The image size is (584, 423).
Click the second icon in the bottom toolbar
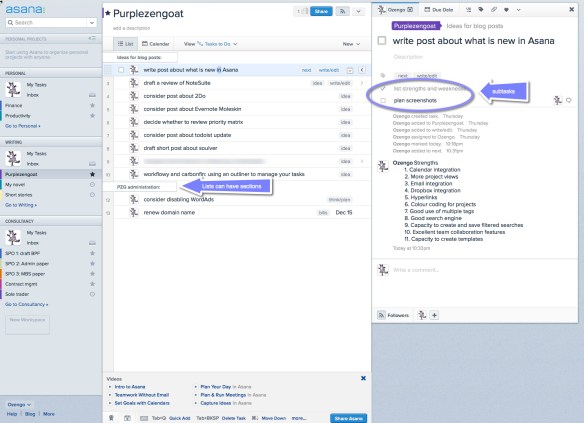tap(127, 418)
